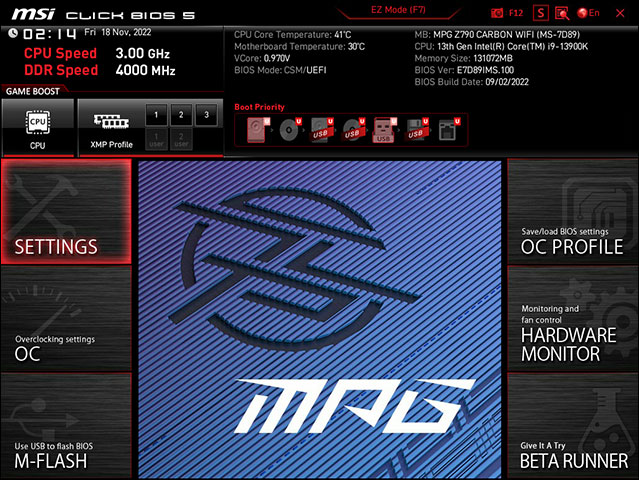Open the OC PROFILE tile
This screenshot has height=480, width=639.
point(572,211)
